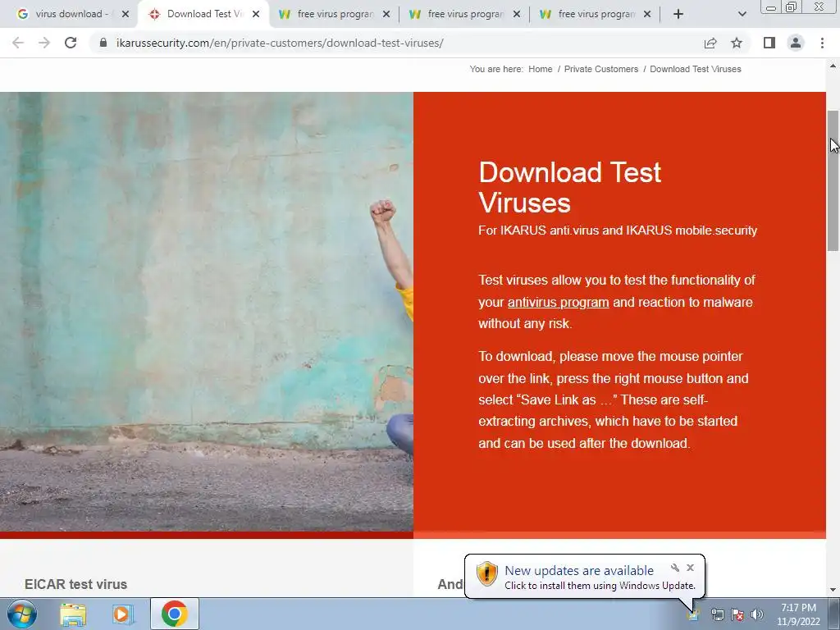Click the page vertical scrollbar thumb

pos(833,180)
